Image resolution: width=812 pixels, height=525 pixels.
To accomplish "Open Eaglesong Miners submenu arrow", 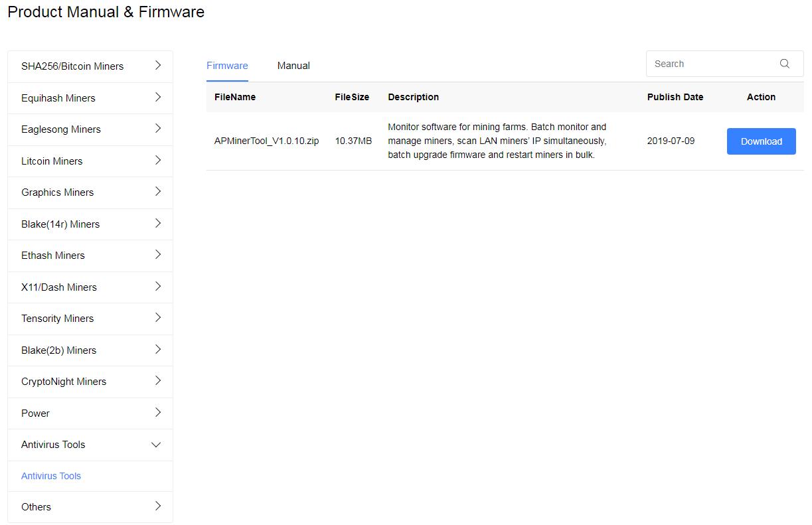I will [x=157, y=129].
